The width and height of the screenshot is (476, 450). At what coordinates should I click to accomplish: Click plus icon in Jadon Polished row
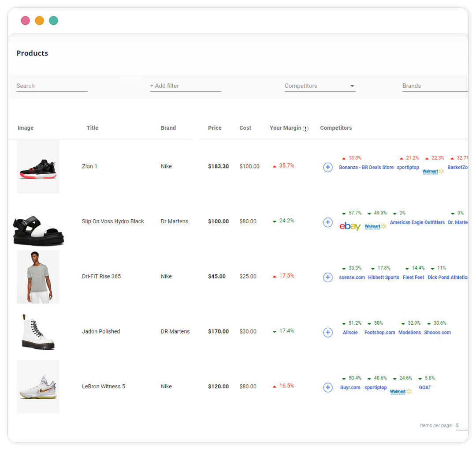coord(328,332)
